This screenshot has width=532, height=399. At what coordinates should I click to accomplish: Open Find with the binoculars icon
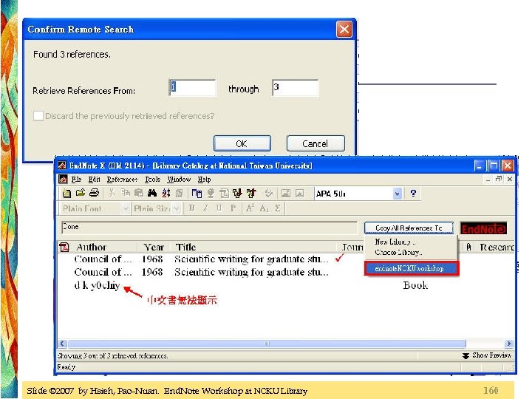pyautogui.click(x=152, y=194)
